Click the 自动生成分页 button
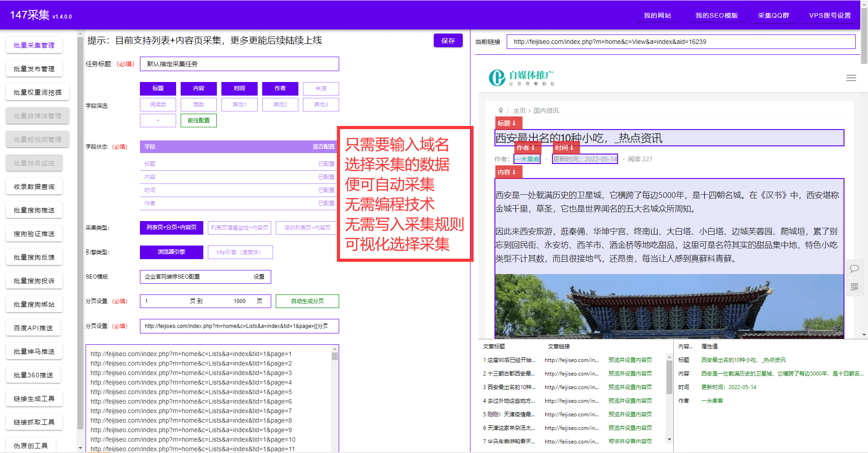Viewport: 868px width, 453px height. coord(307,301)
